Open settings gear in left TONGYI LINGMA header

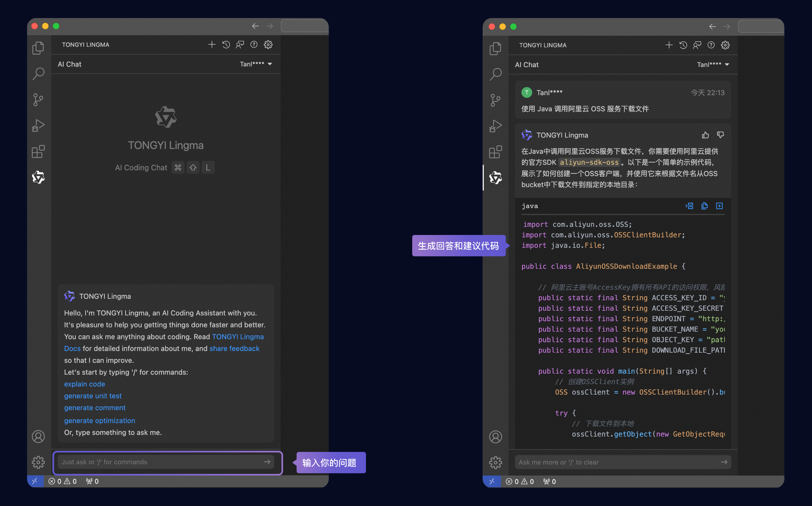268,45
